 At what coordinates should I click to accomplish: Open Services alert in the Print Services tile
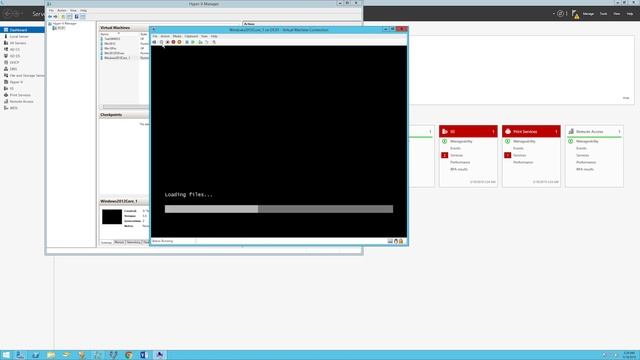pyautogui.click(x=519, y=156)
